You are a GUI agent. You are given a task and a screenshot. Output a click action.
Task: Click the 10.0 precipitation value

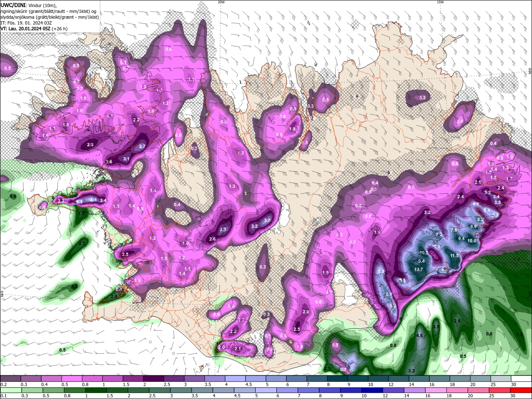[x=472, y=241]
